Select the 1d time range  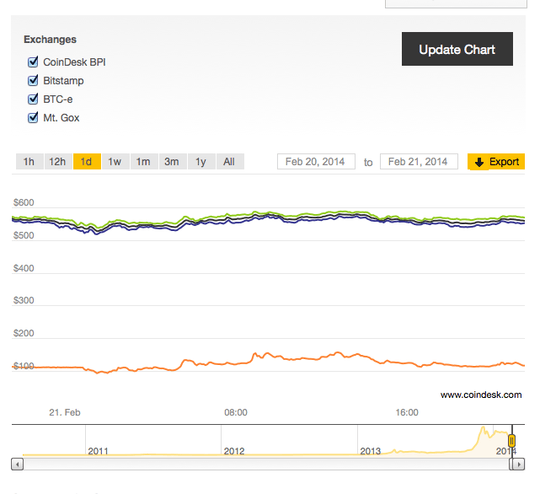point(87,162)
